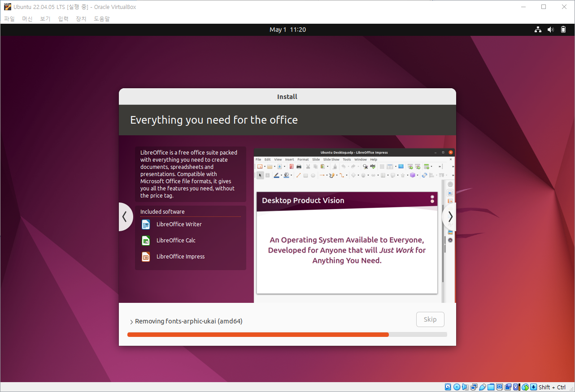Show the previous installer slide
The height and width of the screenshot is (392, 575).
125,217
